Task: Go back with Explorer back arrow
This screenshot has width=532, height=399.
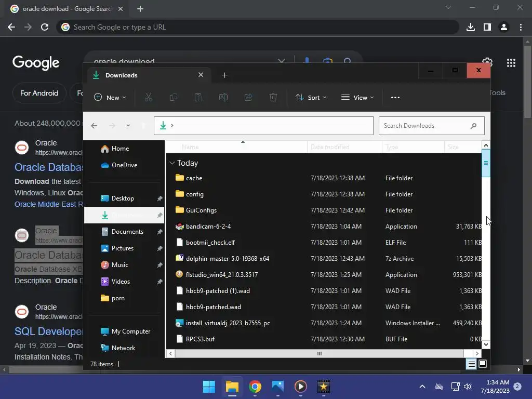Action: pyautogui.click(x=94, y=126)
